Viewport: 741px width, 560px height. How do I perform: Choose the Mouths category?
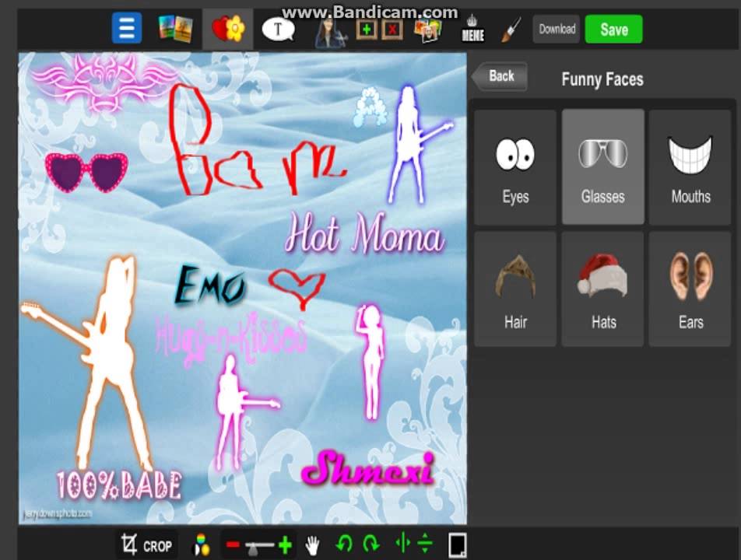tap(690, 167)
